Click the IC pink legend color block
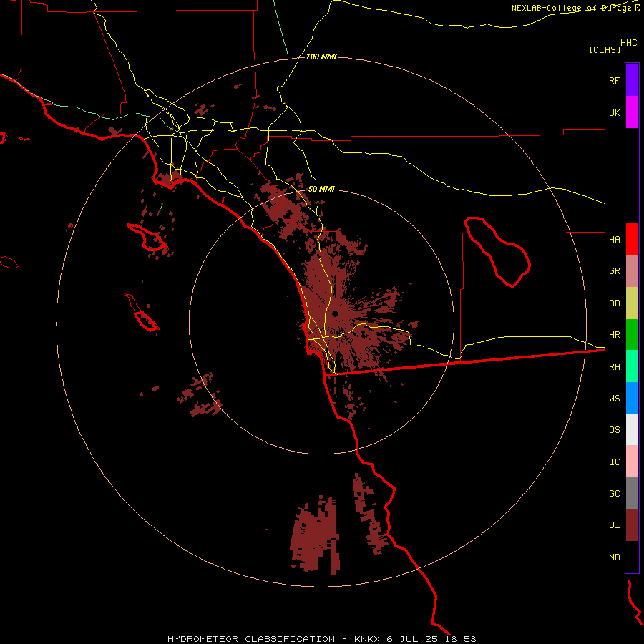This screenshot has height=644, width=644. point(632,462)
